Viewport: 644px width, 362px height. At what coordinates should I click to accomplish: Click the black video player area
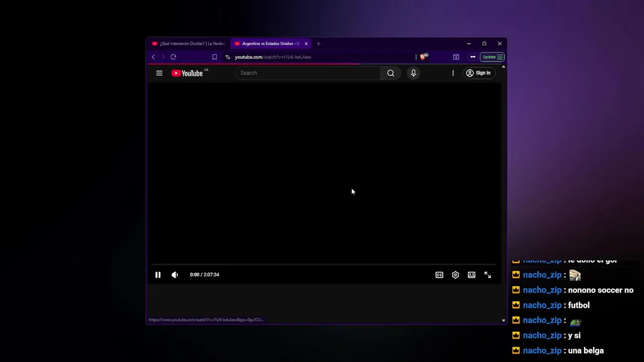[324, 173]
